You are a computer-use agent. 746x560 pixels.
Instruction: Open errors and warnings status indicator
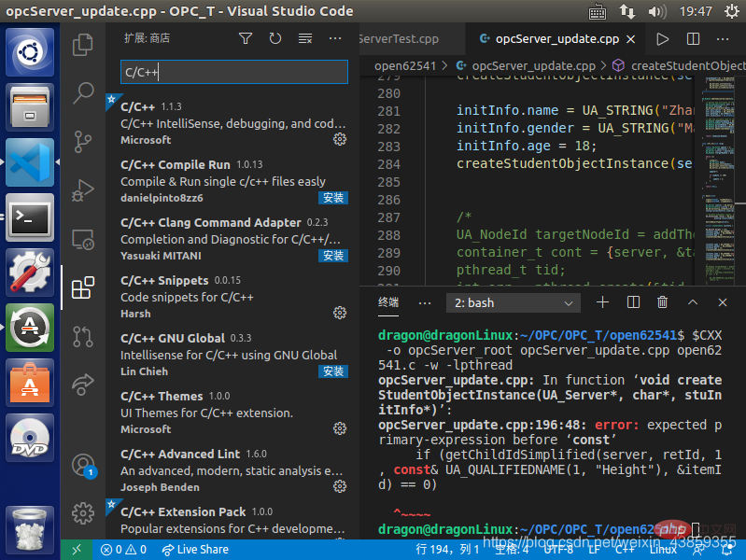point(123,550)
